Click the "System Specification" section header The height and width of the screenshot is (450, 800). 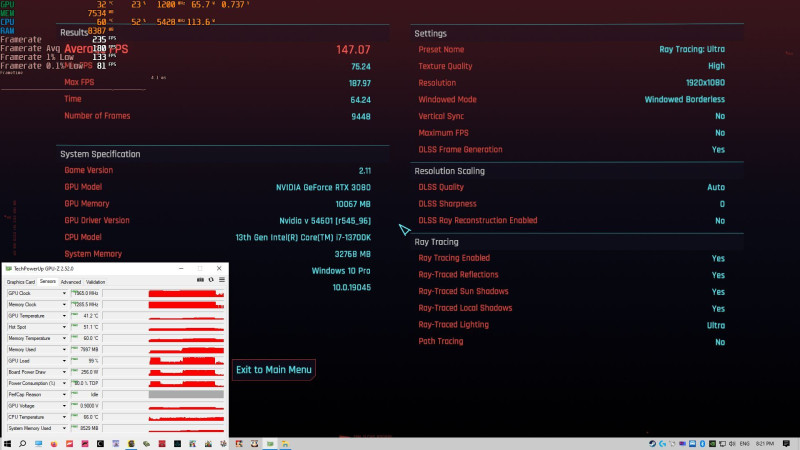point(100,154)
